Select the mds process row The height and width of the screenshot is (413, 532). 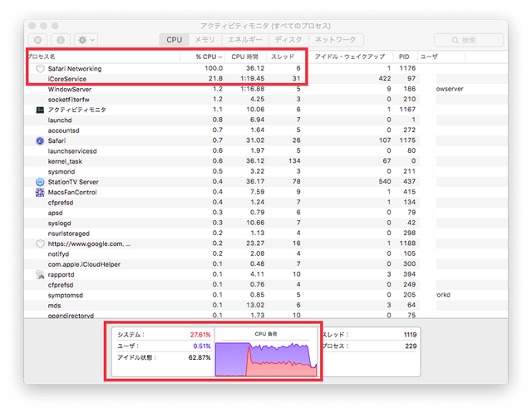[x=266, y=306]
